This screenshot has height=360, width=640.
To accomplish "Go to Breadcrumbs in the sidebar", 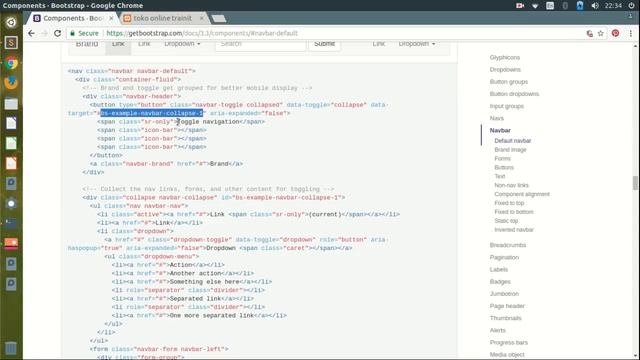I will pyautogui.click(x=508, y=245).
